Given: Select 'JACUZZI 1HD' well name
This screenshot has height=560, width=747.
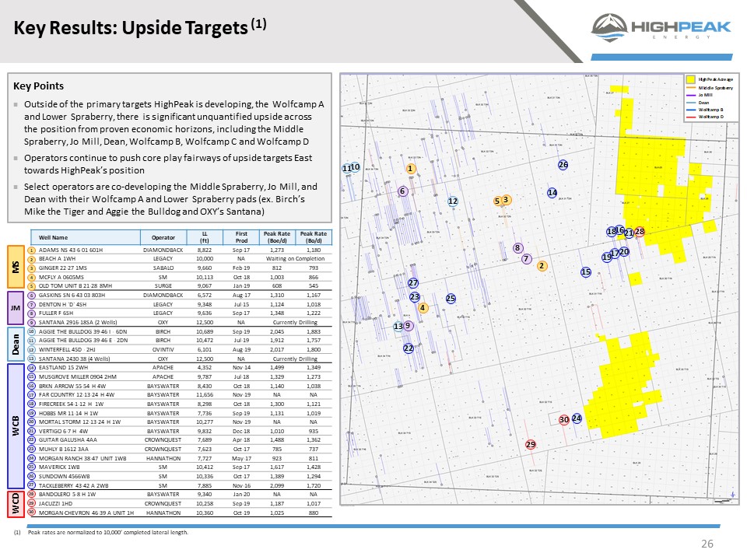Looking at the screenshot, I should click(x=55, y=504).
